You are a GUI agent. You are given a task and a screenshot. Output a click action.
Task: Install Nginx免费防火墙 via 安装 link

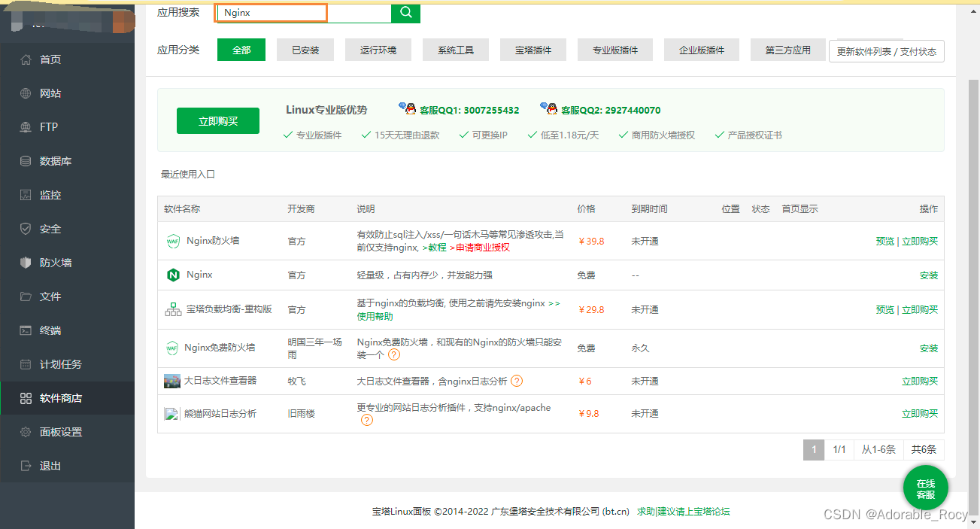tap(929, 348)
